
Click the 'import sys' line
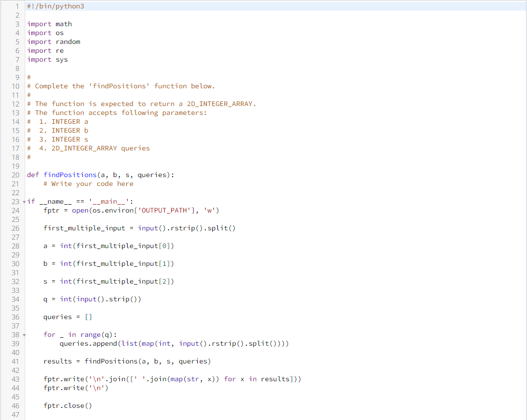(47, 59)
